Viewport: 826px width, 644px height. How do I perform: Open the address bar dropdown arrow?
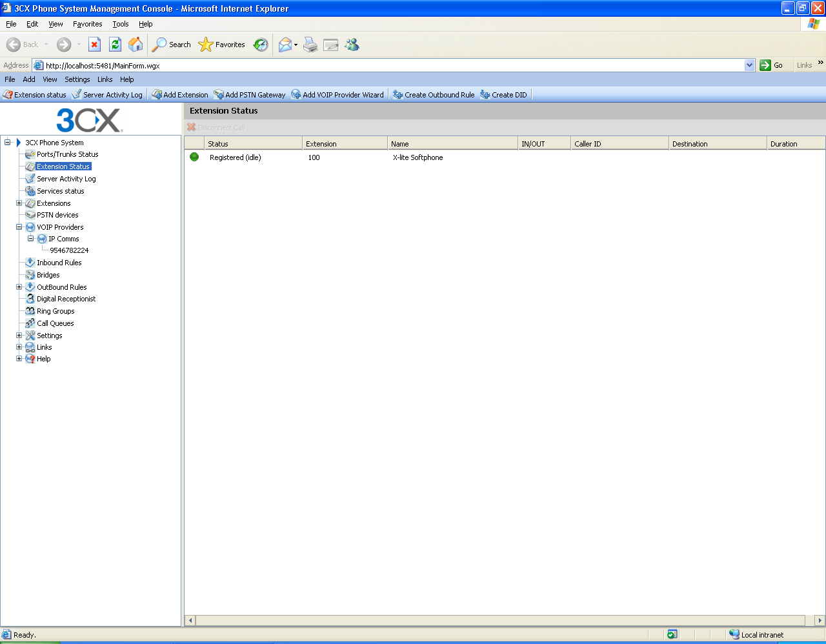pos(749,65)
